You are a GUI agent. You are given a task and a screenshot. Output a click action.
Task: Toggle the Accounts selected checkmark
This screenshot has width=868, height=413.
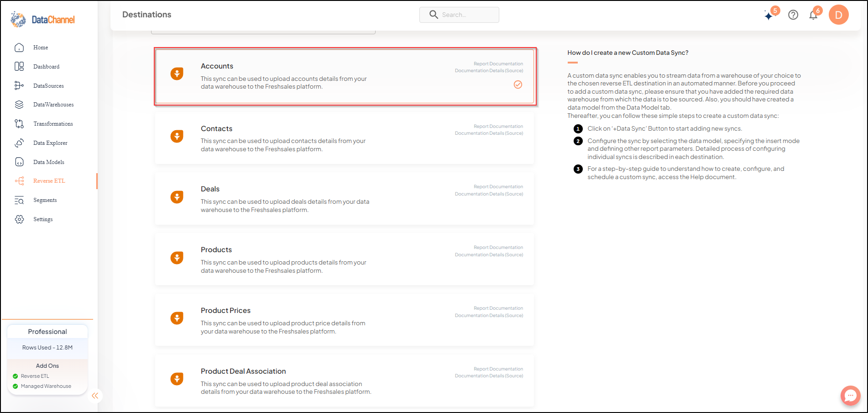[518, 85]
